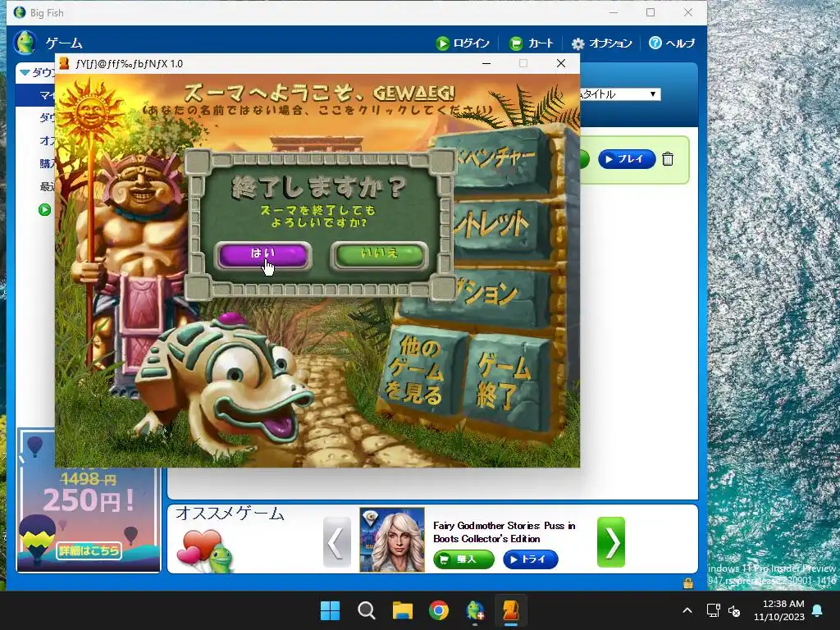Open network status tray icon
840x630 pixels.
713,610
